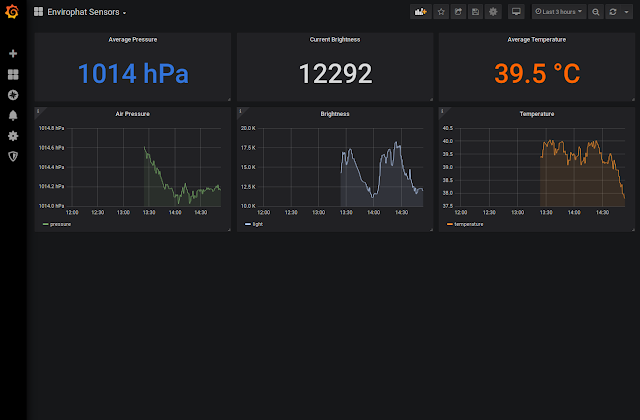Open the Current Brightness panel title menu
The image size is (640, 420).
(335, 40)
